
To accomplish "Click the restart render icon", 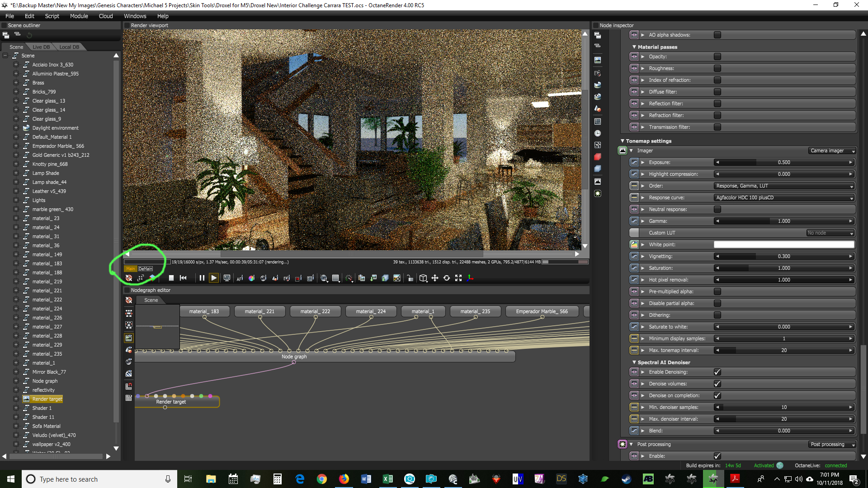I will (x=183, y=278).
